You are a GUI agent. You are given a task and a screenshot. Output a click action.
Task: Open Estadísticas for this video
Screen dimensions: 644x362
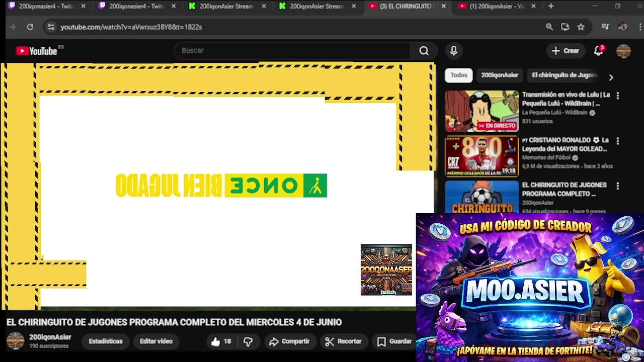click(x=106, y=341)
